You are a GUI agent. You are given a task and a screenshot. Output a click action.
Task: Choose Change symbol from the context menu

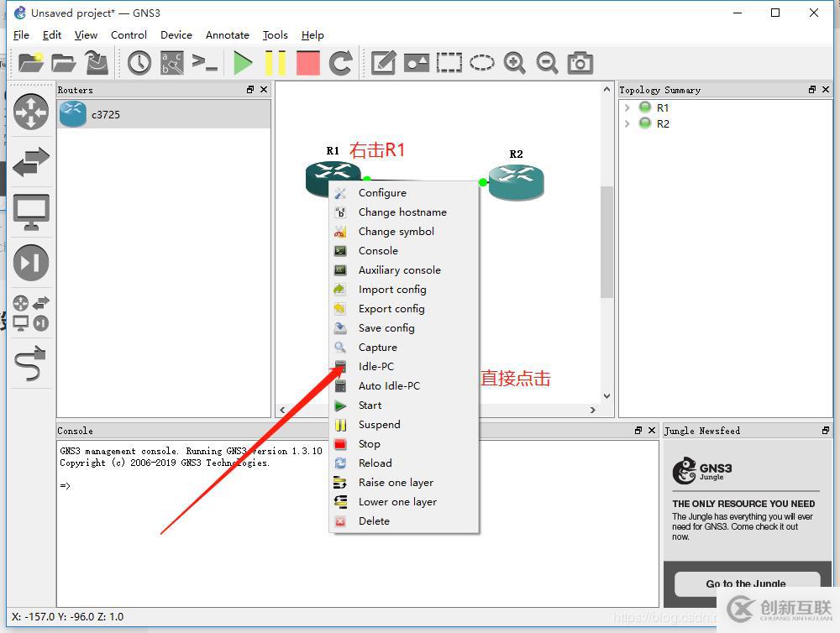(x=404, y=232)
